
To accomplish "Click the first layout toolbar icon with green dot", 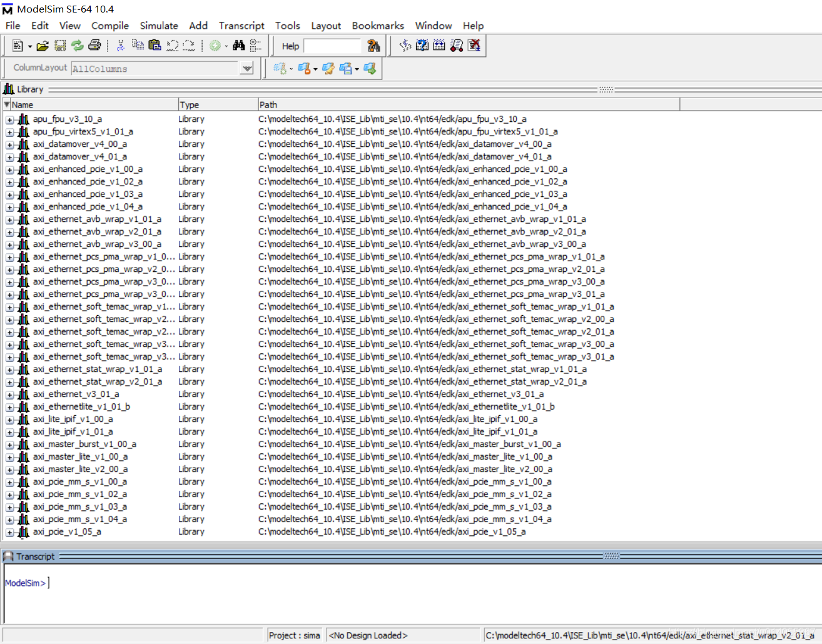I will tap(280, 69).
